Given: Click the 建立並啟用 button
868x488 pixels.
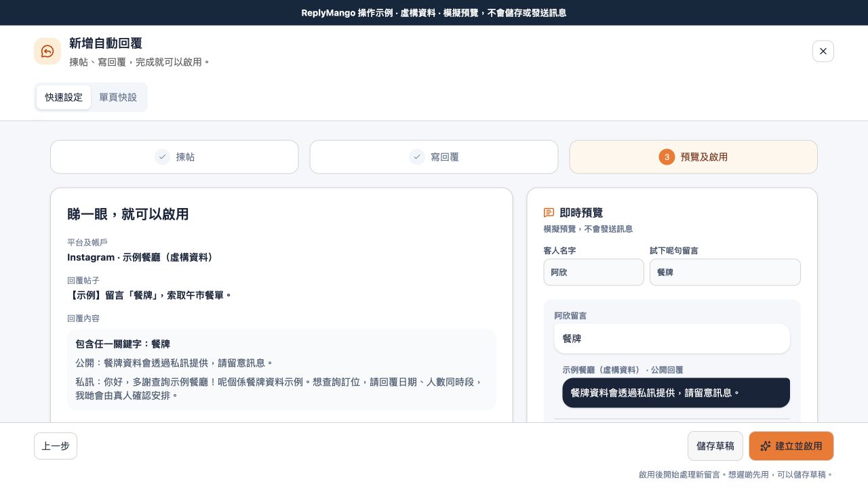Looking at the screenshot, I should coord(791,446).
